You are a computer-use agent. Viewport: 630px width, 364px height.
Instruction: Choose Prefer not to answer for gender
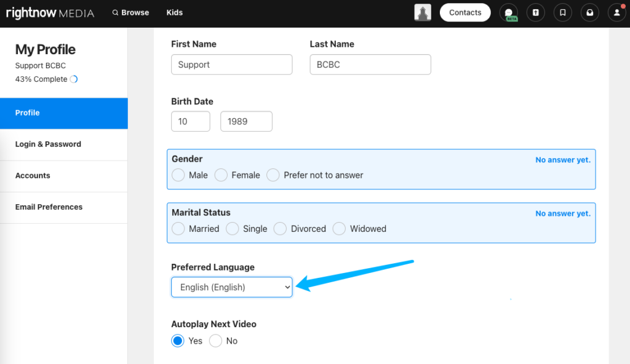(273, 175)
